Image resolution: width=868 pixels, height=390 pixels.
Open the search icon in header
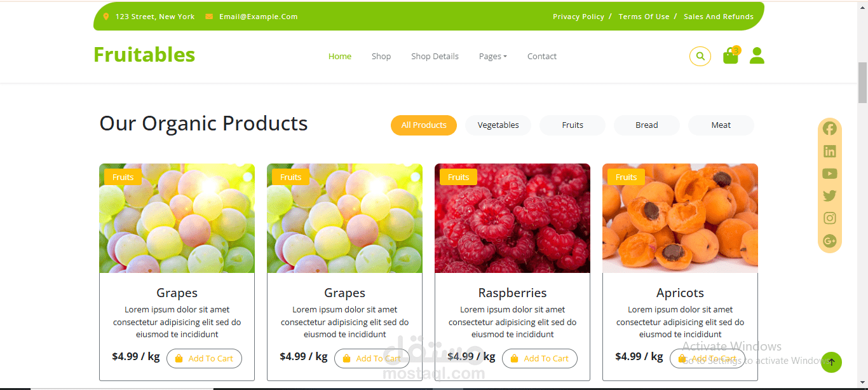pyautogui.click(x=700, y=56)
